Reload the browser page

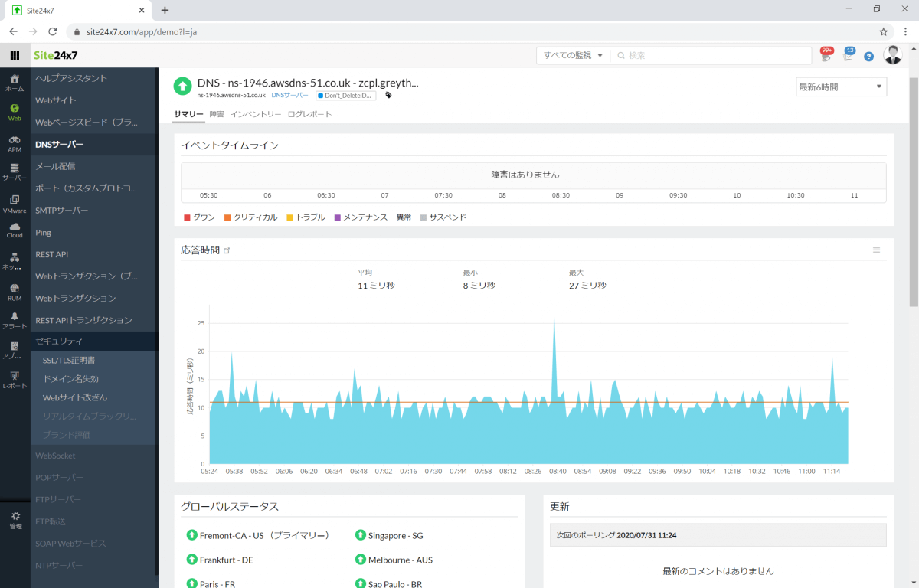[x=53, y=32]
